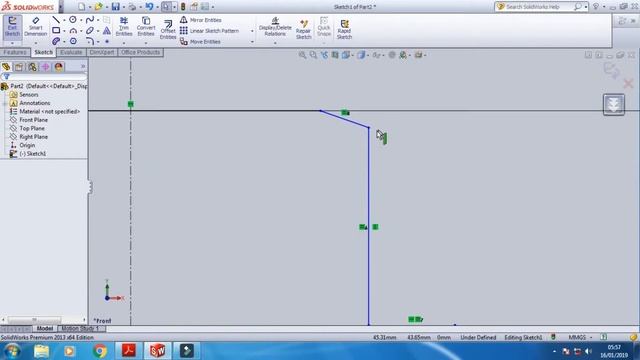Expand the Line tool dropdown arrow
This screenshot has width=640, height=360.
coord(64,20)
